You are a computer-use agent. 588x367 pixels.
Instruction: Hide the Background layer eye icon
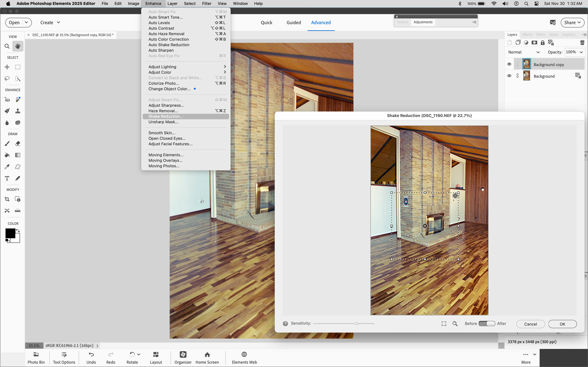(x=509, y=76)
